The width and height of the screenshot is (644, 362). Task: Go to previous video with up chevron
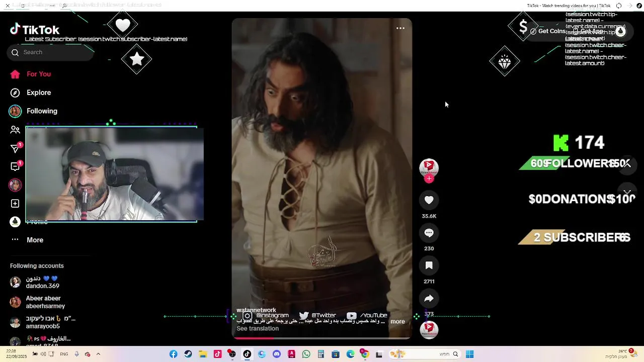pos(627,164)
